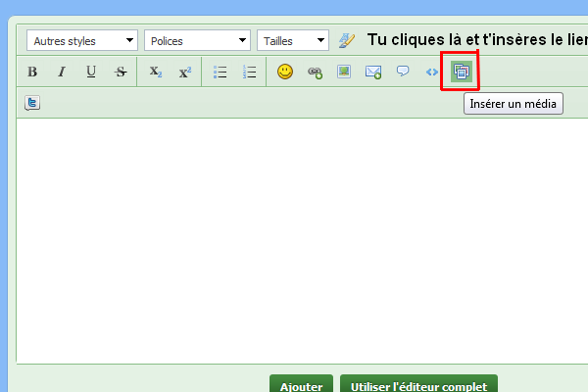Open the Tailles size dropdown
Image resolution: width=588 pixels, height=392 pixels.
pos(293,41)
